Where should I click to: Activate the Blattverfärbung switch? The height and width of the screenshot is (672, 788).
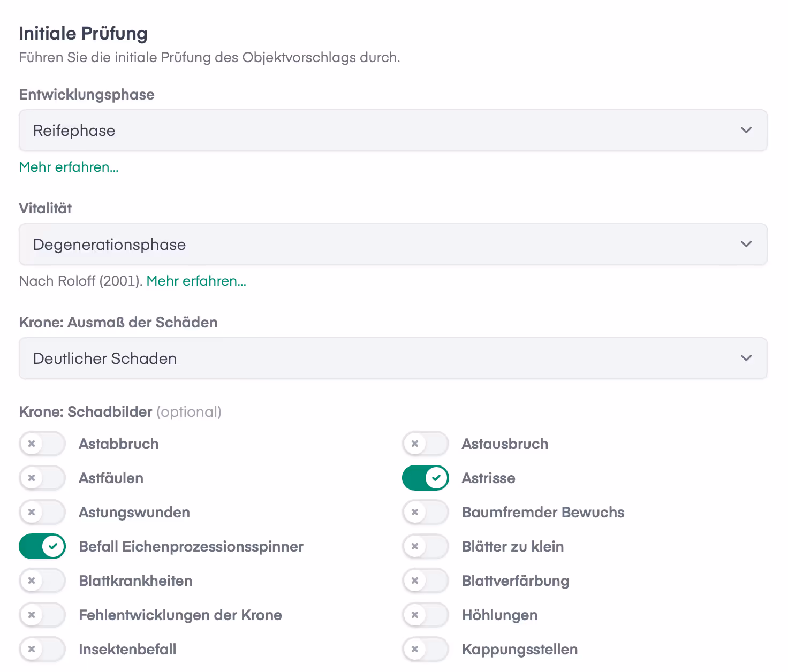click(x=426, y=581)
